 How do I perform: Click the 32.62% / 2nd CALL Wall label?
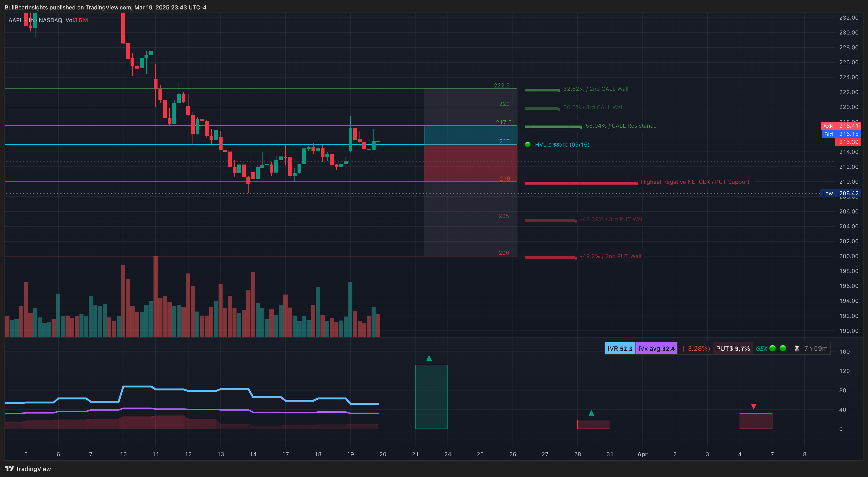pos(596,89)
